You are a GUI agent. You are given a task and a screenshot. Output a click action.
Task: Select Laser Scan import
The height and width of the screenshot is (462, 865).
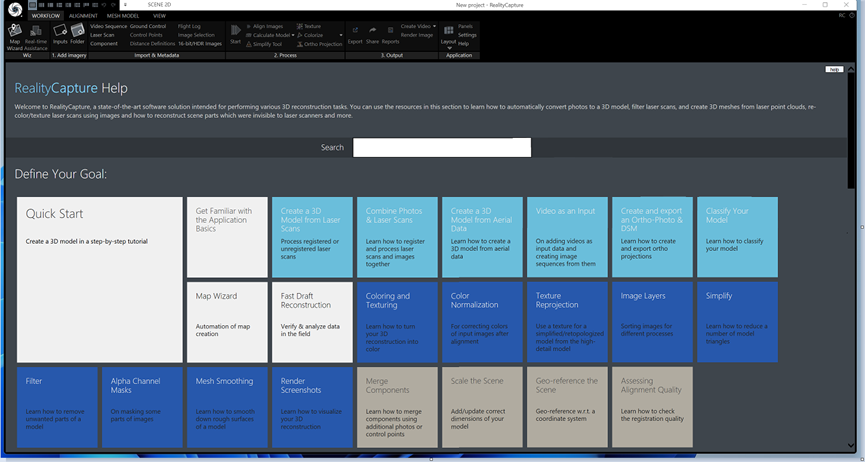[x=103, y=35]
